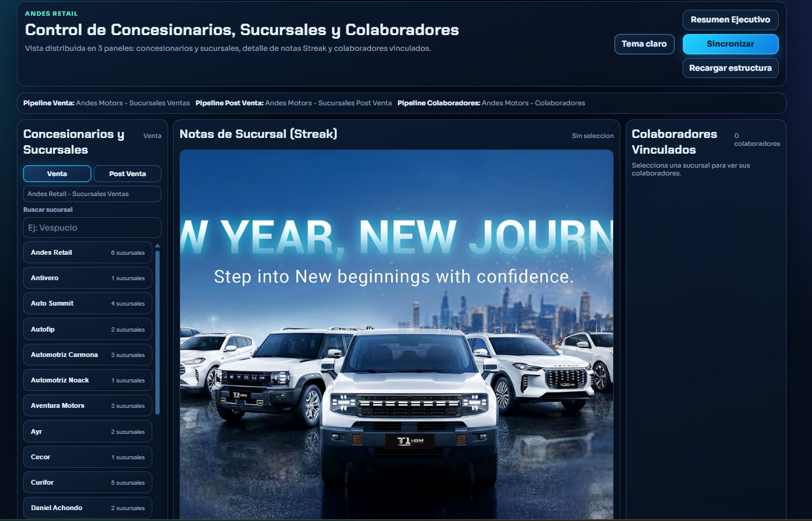Click the Sincronizar button

pos(730,44)
